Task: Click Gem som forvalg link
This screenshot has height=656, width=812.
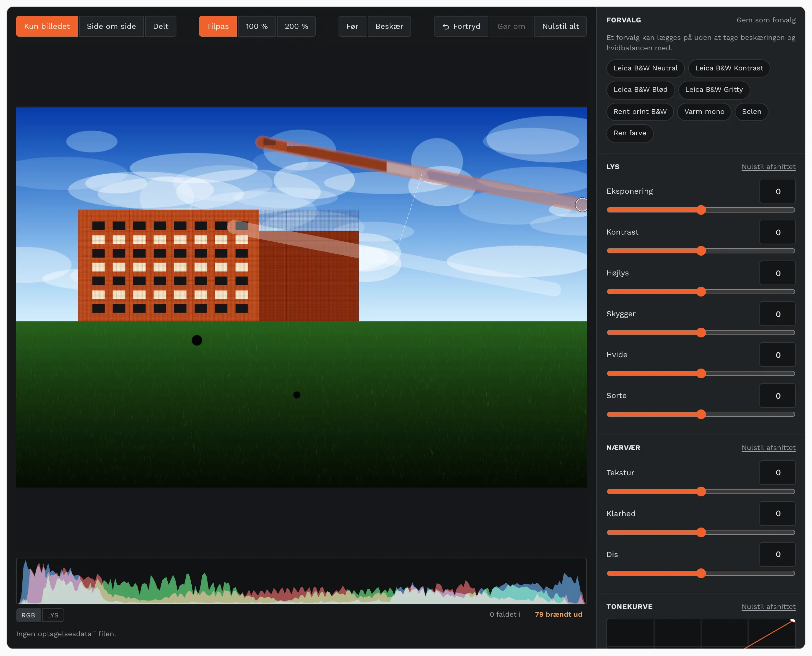Action: click(766, 20)
